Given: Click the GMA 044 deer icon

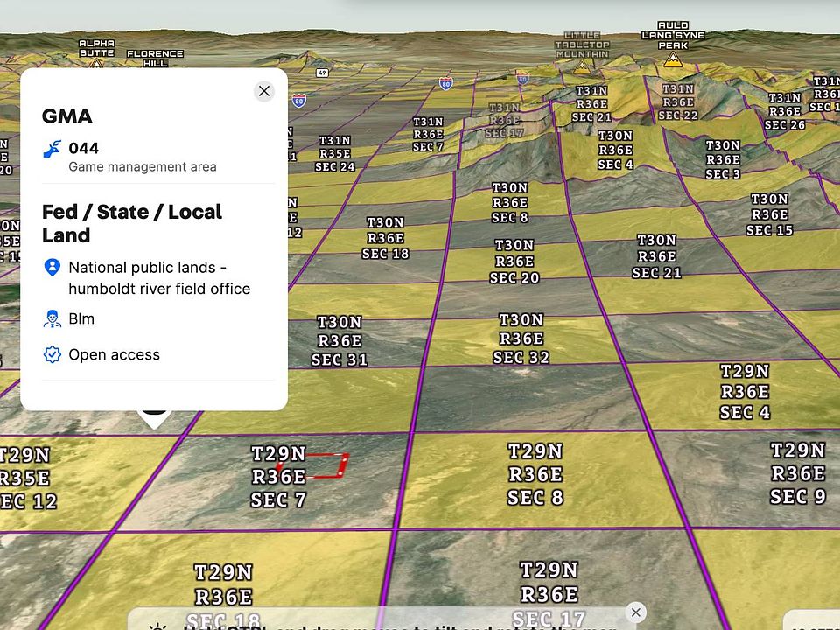Looking at the screenshot, I should pos(52,149).
